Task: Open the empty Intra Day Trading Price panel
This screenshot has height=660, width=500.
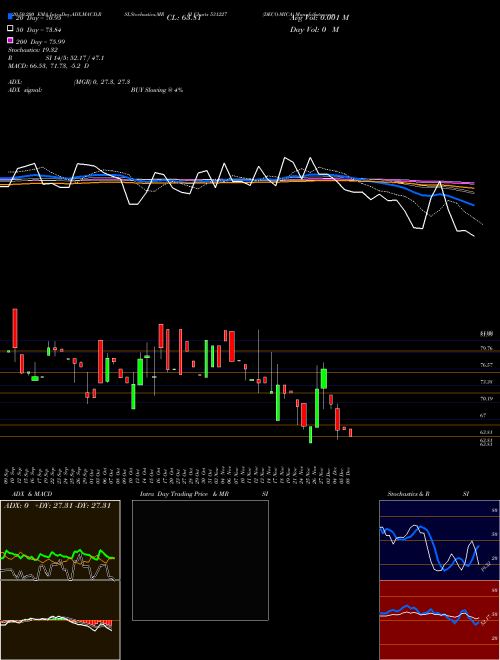Action: click(x=200, y=560)
